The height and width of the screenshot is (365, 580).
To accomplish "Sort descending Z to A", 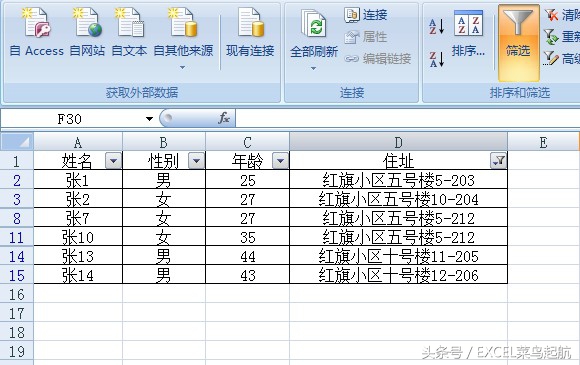I will 436,59.
